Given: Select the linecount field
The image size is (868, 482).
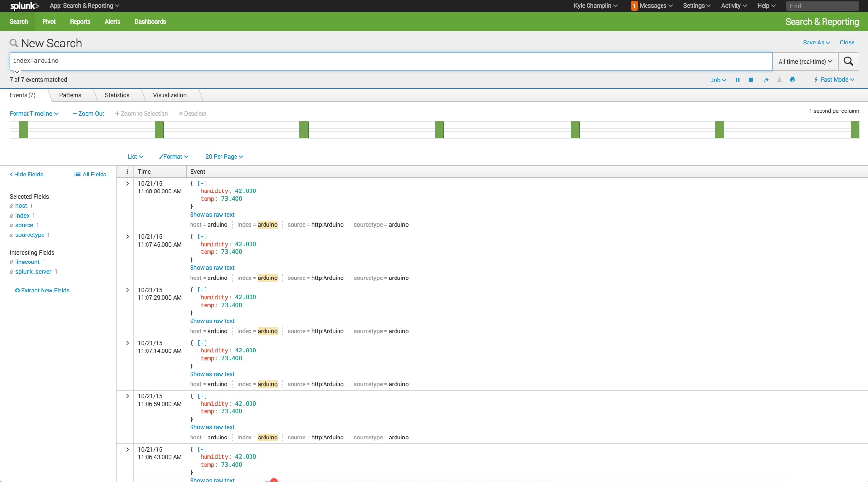Looking at the screenshot, I should pos(28,262).
